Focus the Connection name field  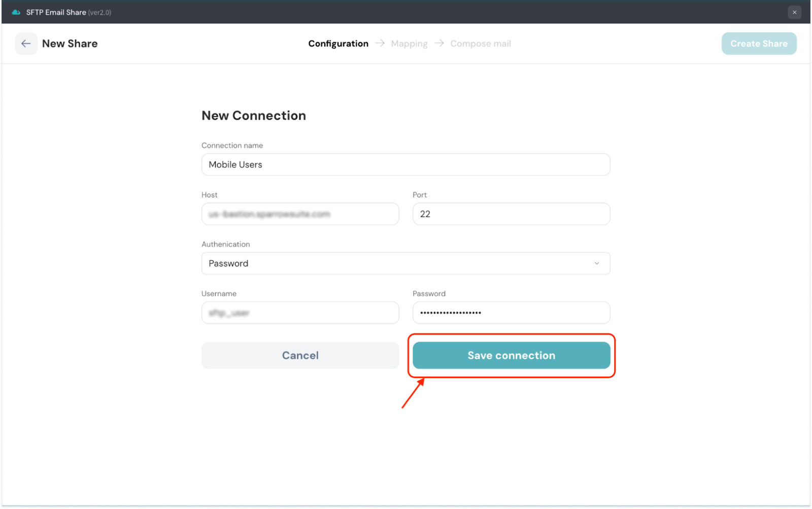[x=405, y=164]
